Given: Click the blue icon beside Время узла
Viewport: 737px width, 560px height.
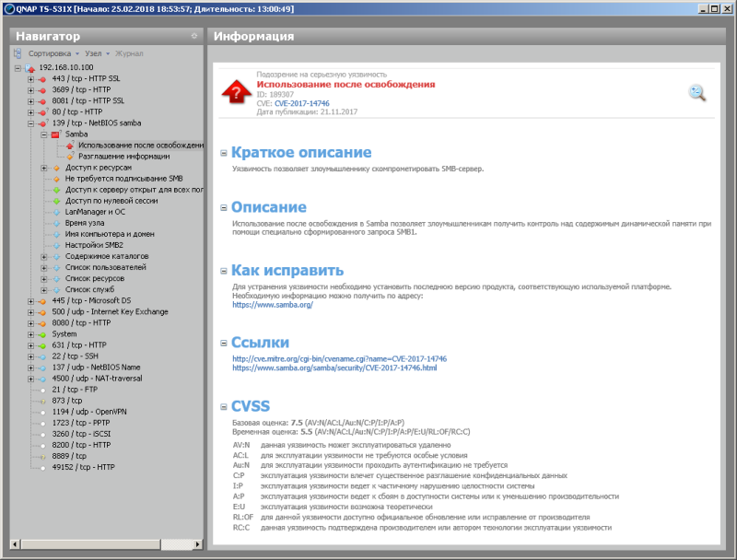Looking at the screenshot, I should pyautogui.click(x=56, y=223).
